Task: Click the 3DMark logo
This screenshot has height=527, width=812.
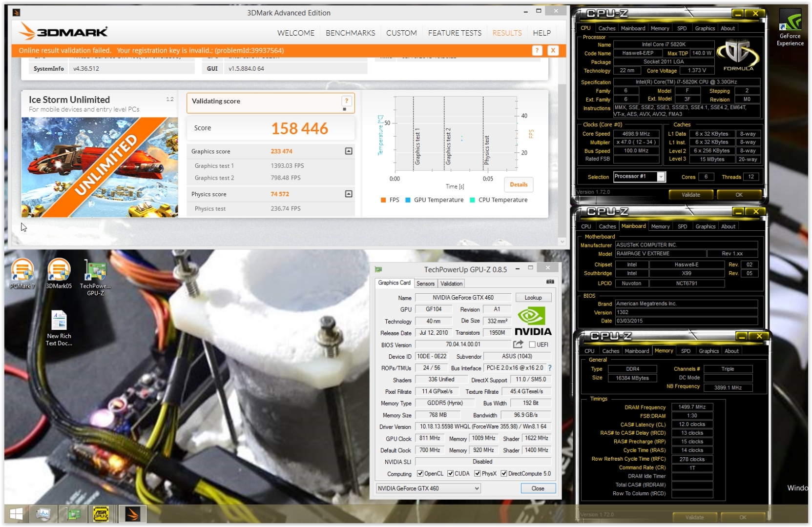Action: point(63,32)
